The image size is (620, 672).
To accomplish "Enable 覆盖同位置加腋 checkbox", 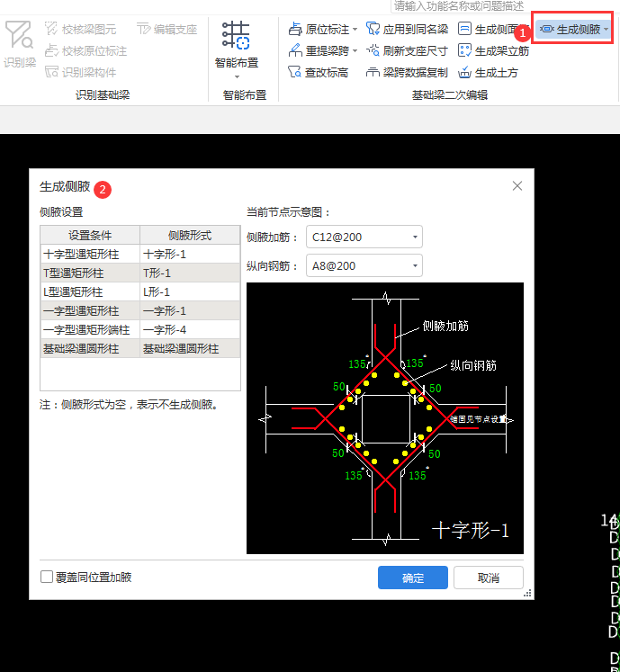I will (x=47, y=577).
